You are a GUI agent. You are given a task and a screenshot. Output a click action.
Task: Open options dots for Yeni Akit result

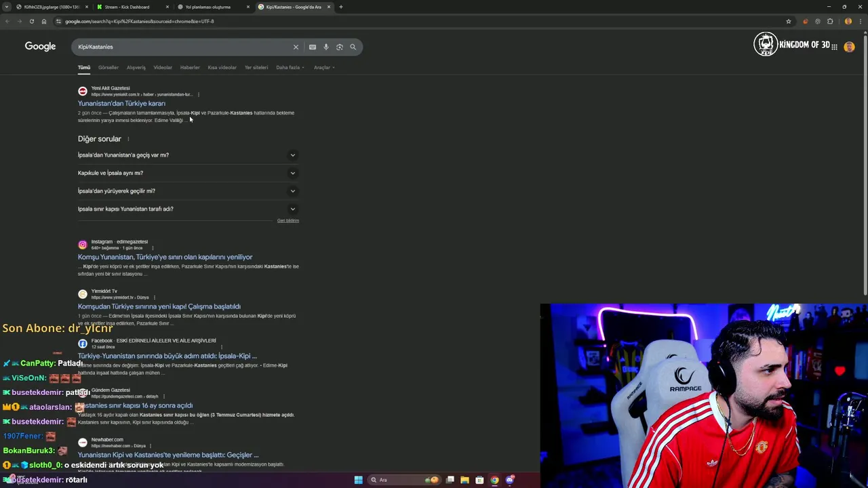(x=198, y=94)
